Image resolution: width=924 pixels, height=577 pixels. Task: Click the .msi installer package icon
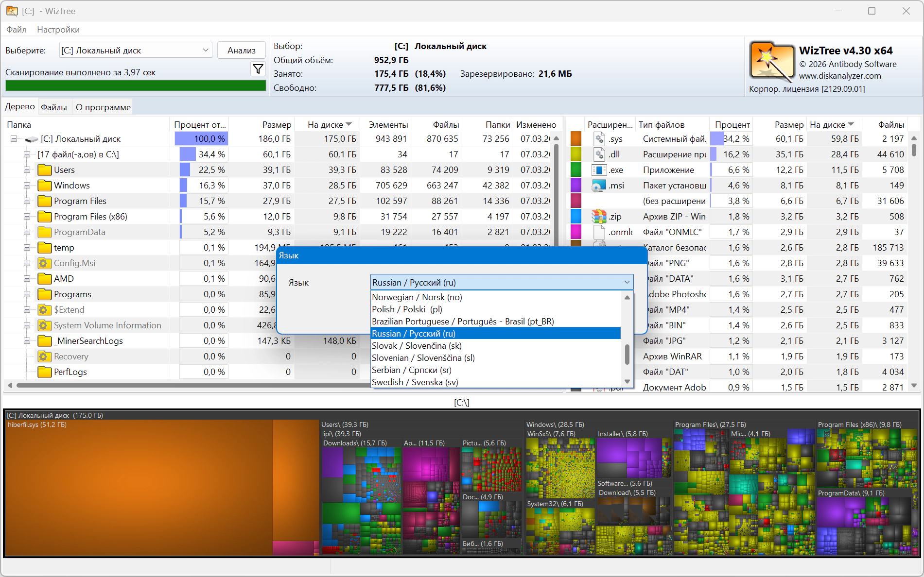coord(599,186)
